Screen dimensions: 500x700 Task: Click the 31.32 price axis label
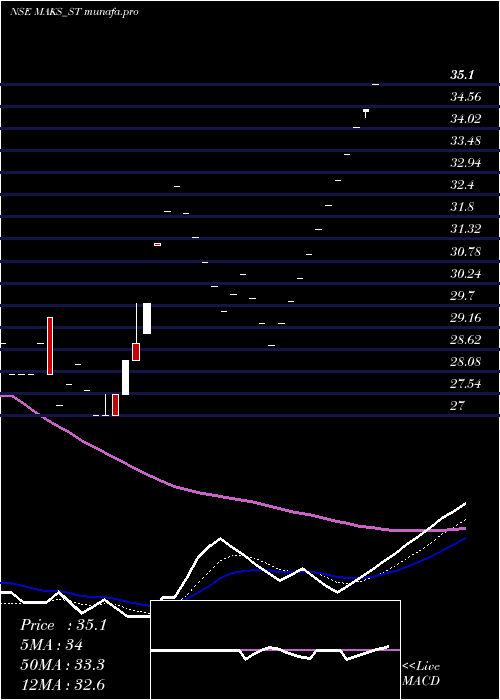pyautogui.click(x=465, y=229)
